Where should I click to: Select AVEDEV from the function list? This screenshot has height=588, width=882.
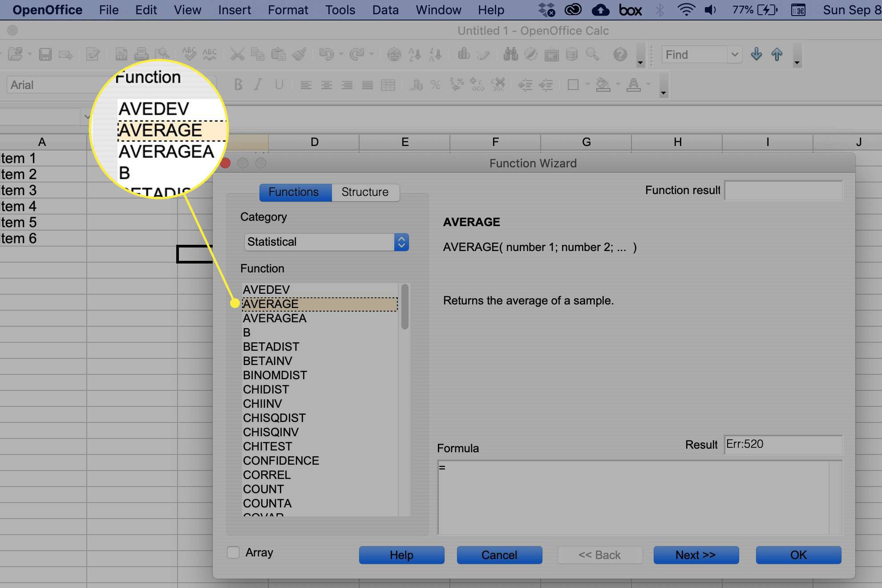pyautogui.click(x=266, y=289)
